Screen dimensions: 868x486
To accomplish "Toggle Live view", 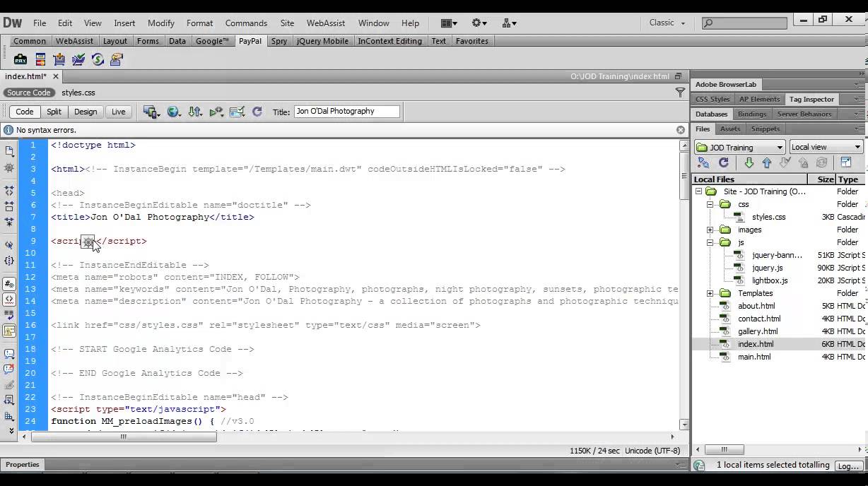I will coord(118,112).
